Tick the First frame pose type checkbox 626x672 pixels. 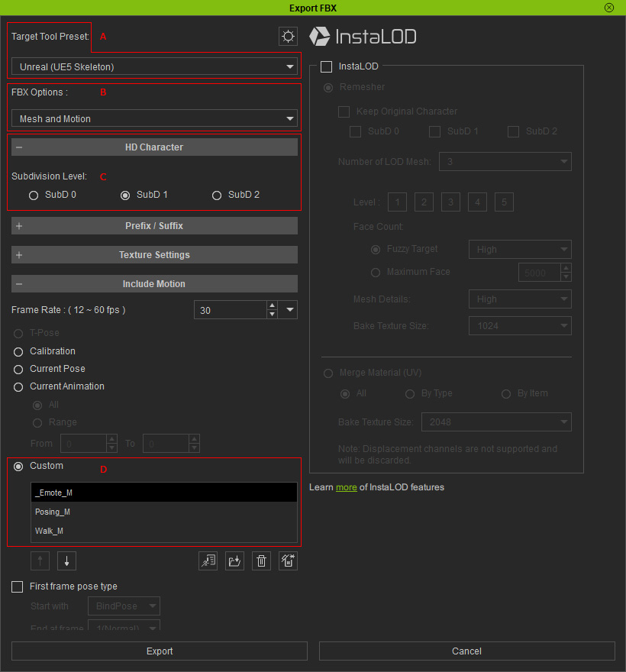coord(18,586)
